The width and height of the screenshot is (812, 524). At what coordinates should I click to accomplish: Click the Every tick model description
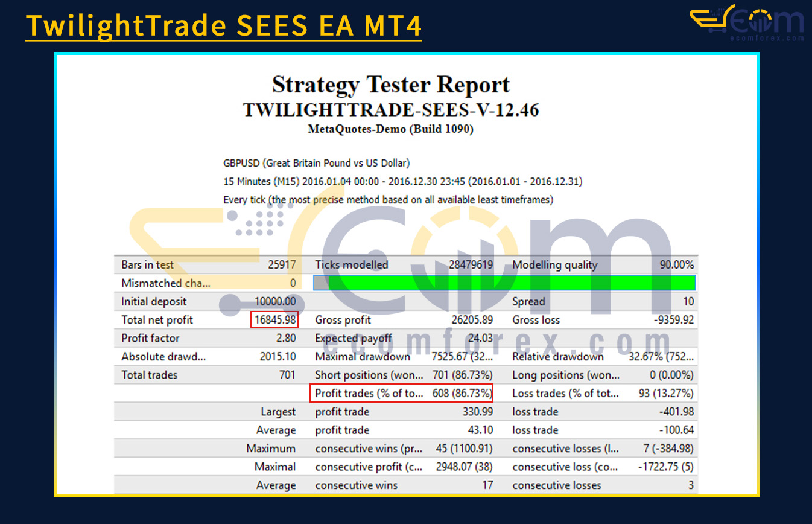(x=388, y=199)
